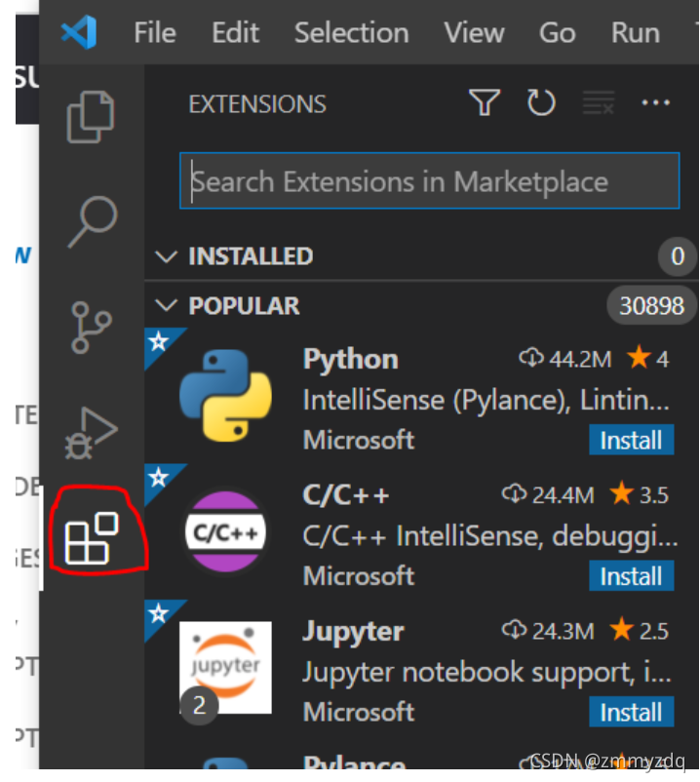Install the Jupyter extension
The width and height of the screenshot is (700, 782).
click(x=631, y=712)
